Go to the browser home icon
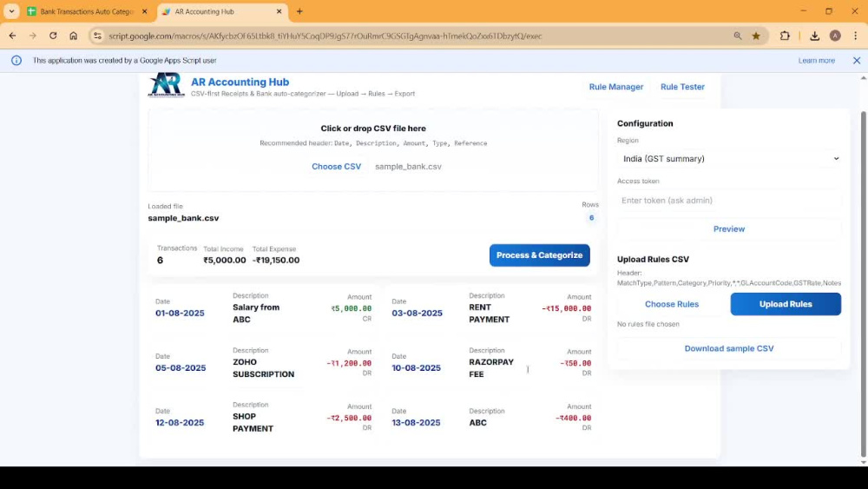Screen dimensions: 868x489 coord(73,36)
